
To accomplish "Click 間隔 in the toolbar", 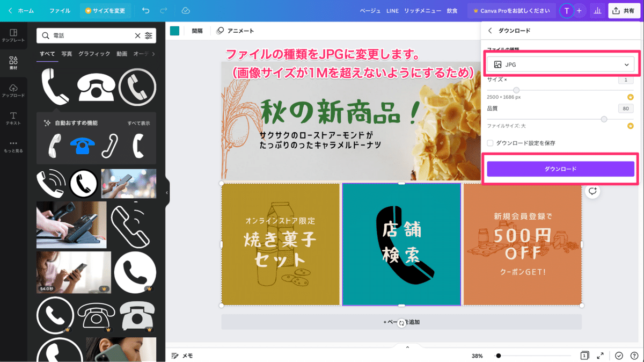I will click(197, 31).
